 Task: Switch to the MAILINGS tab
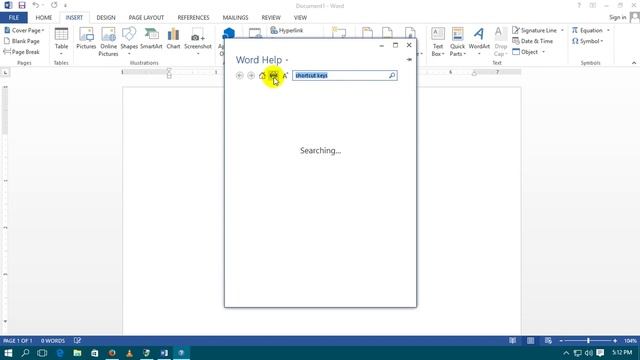tap(235, 18)
